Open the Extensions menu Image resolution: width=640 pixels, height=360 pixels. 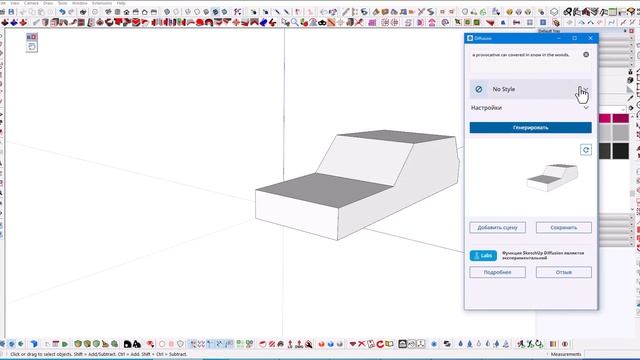102,3
